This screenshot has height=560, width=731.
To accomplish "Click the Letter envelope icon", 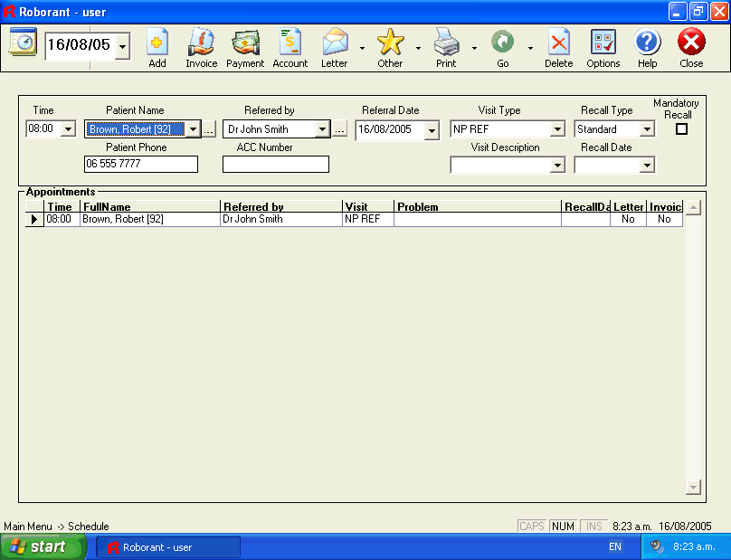I will (335, 43).
